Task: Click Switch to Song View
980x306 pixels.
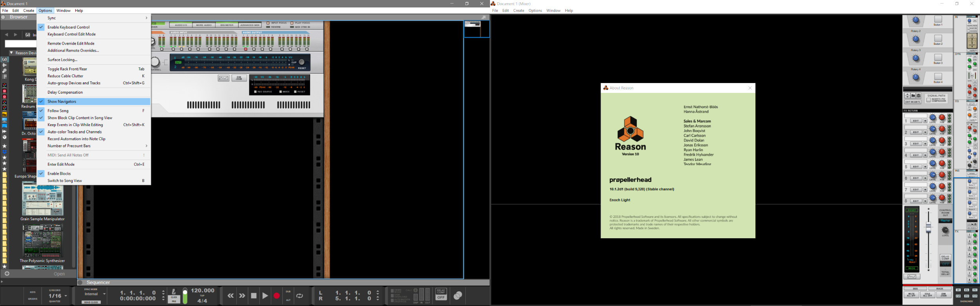Action: pyautogui.click(x=94, y=181)
